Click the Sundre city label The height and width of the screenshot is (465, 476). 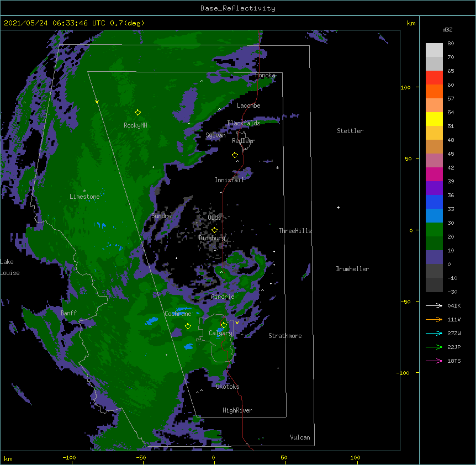pos(161,216)
